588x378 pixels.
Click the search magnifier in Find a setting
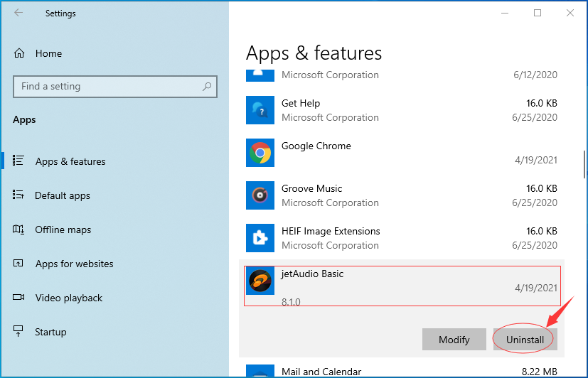pyautogui.click(x=207, y=87)
